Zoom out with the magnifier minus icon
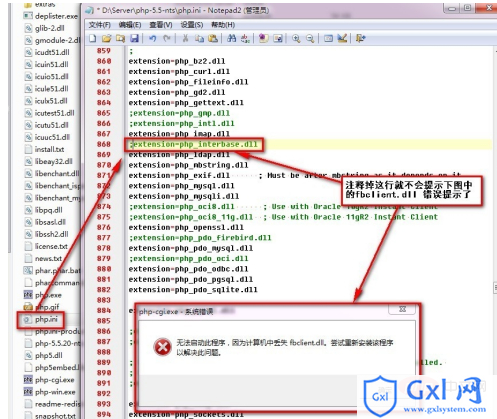497x419 pixels. coord(310,39)
